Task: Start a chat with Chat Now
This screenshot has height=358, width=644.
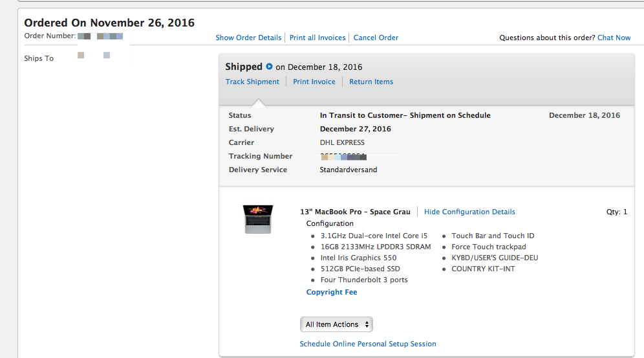Action: 614,38
